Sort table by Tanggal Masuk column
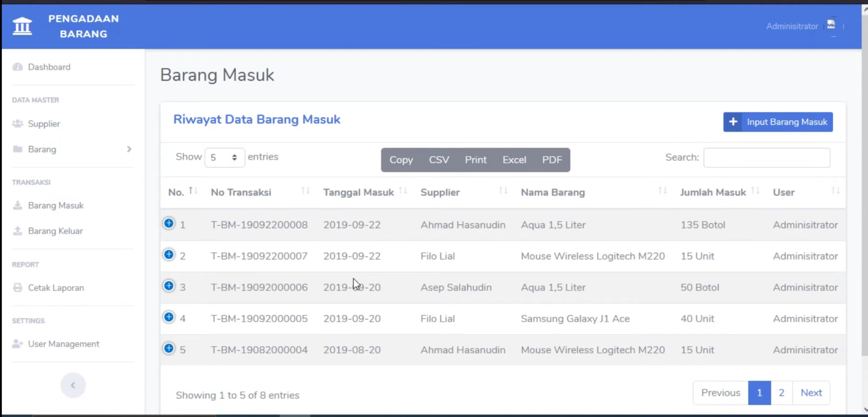 [403, 191]
